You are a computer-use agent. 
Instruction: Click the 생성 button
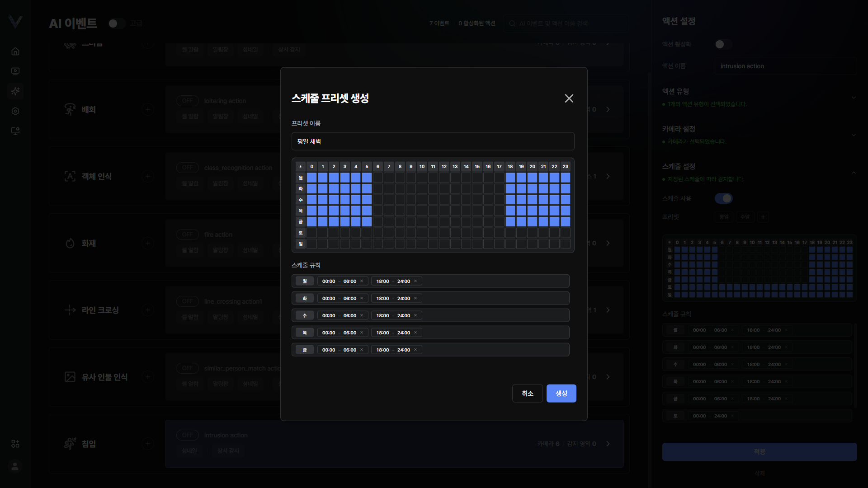561,394
